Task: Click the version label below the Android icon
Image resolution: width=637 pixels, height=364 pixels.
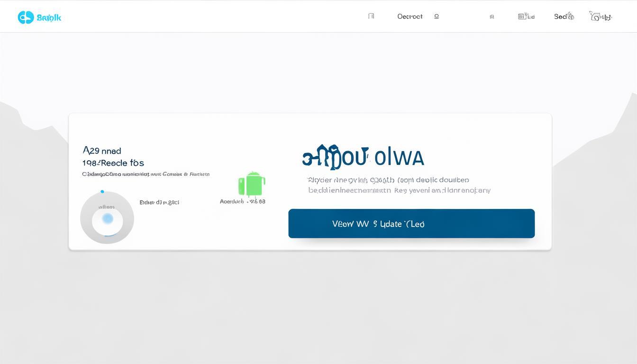Action: point(243,201)
